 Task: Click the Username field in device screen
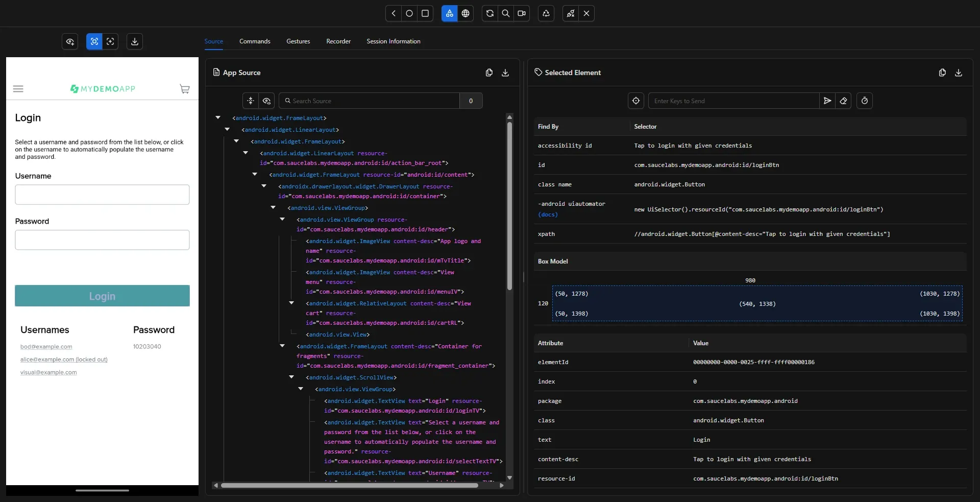click(x=102, y=195)
